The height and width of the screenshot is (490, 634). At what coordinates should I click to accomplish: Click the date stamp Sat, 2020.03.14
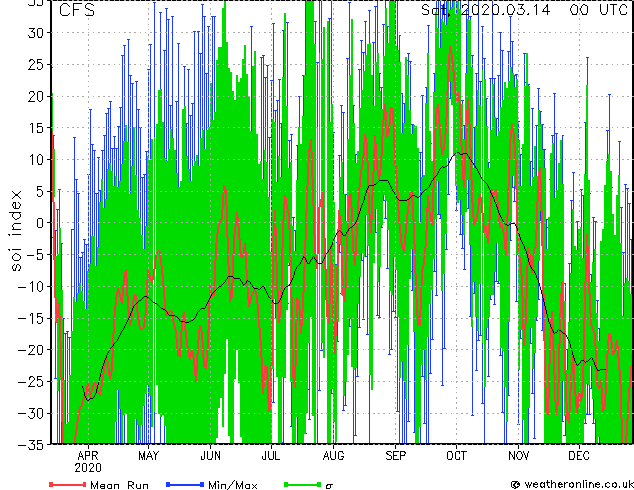[x=486, y=9]
